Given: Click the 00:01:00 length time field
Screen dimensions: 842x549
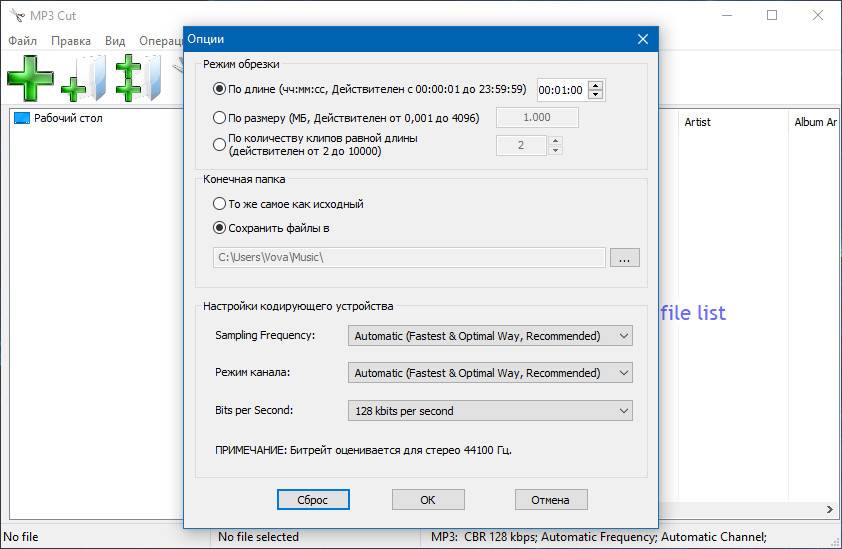Looking at the screenshot, I should click(562, 90).
